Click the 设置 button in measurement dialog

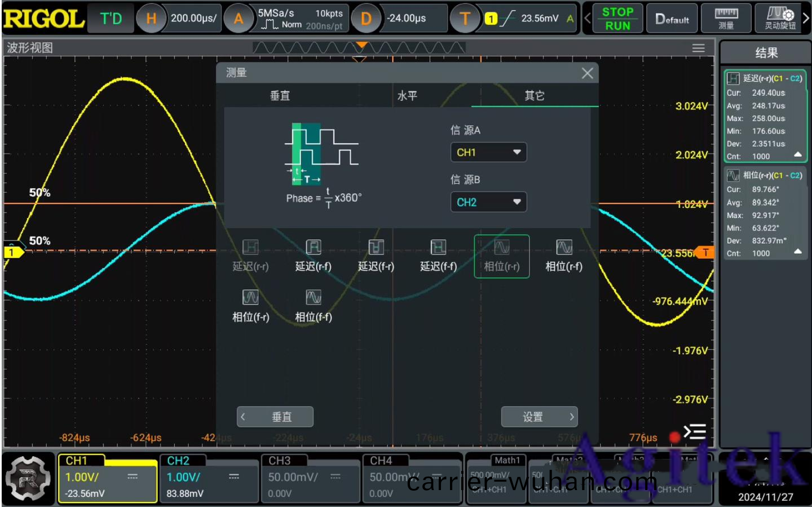[x=539, y=417]
